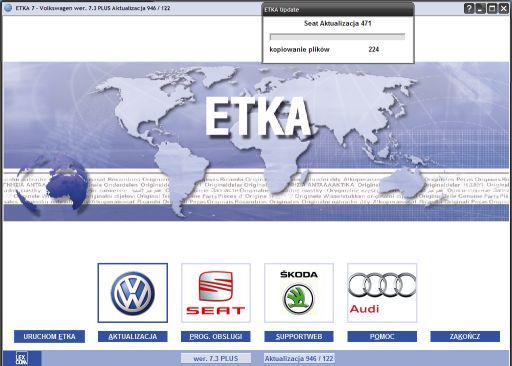512x366 pixels.
Task: Click 'Aktualizacja 946 / 122' status field
Action: pyautogui.click(x=299, y=358)
